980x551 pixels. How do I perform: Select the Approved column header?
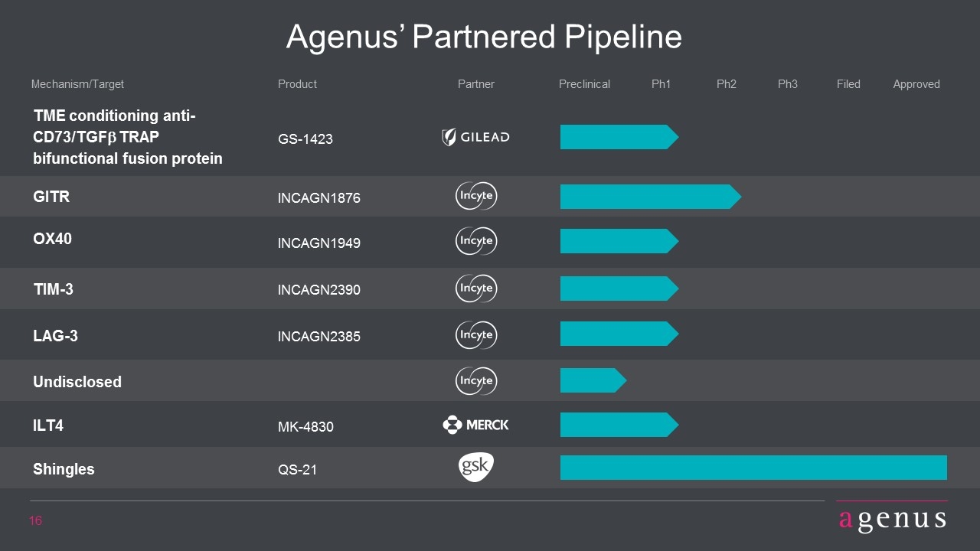916,84
